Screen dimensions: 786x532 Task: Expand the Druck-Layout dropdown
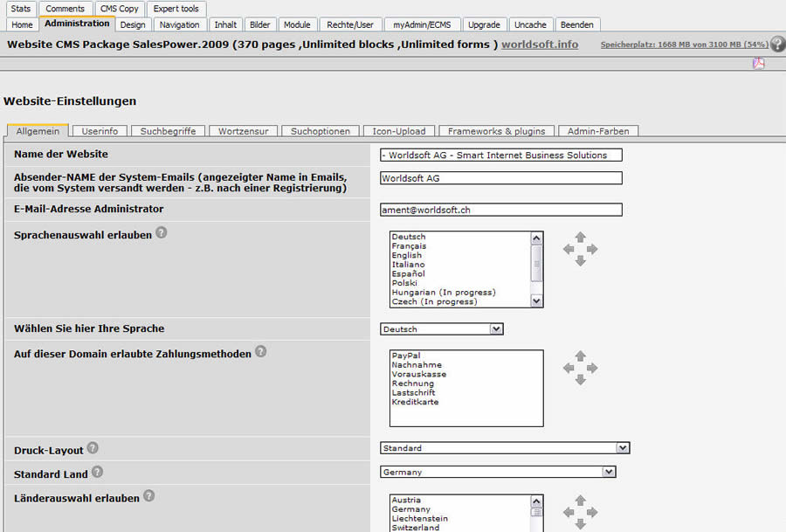pos(505,448)
